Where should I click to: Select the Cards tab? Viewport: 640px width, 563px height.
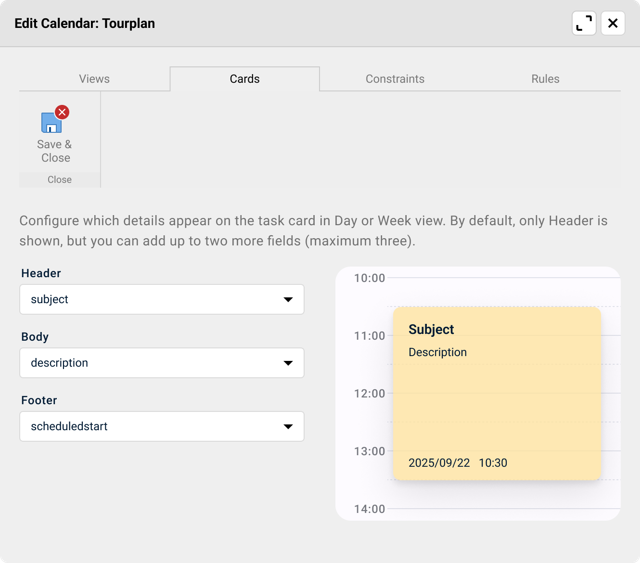[244, 79]
